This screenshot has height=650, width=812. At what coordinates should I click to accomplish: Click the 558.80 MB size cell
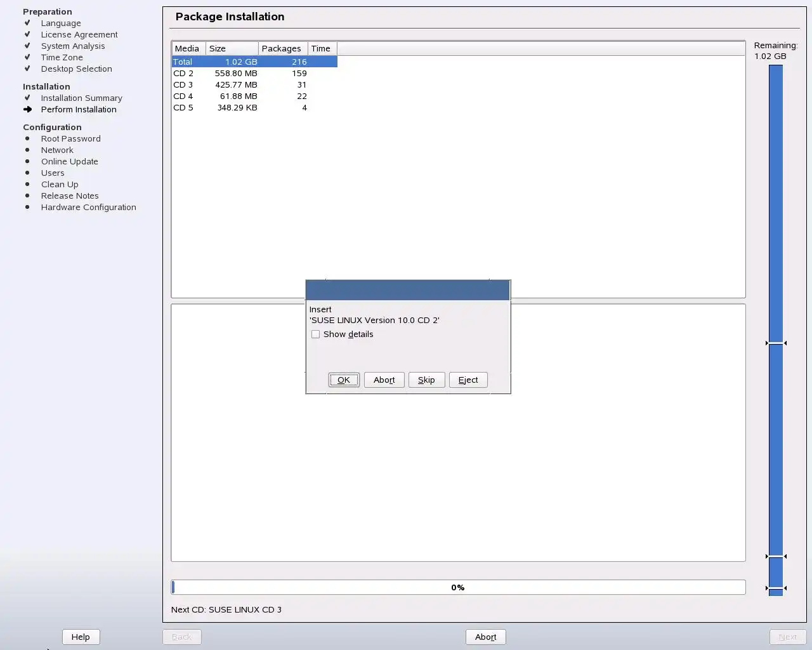click(x=236, y=73)
